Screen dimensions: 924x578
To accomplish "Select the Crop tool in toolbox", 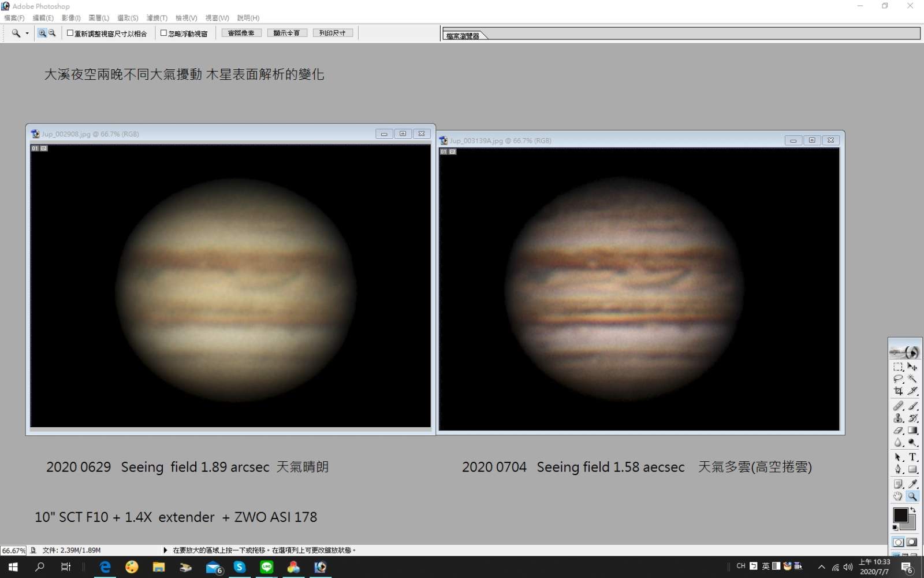I will (898, 391).
